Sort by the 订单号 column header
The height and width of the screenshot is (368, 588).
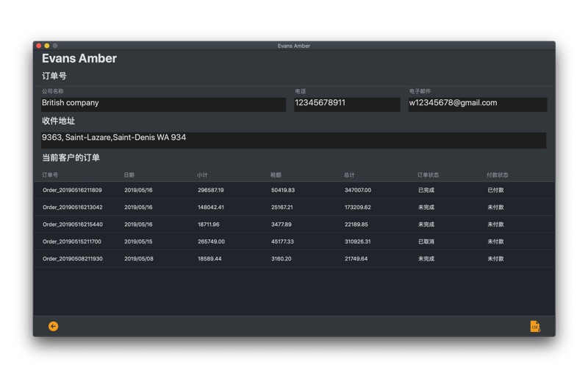point(50,175)
